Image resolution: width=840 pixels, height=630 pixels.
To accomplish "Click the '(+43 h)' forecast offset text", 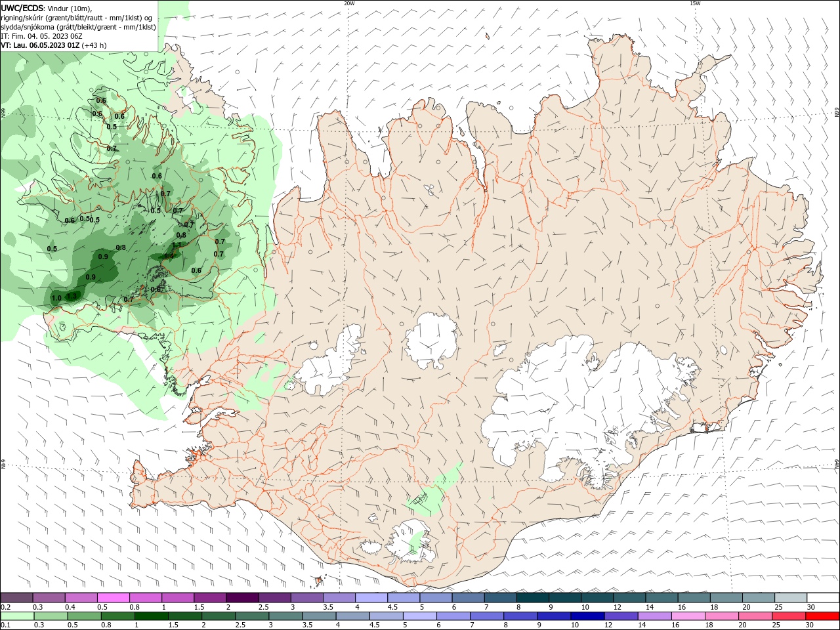I will pos(94,45).
